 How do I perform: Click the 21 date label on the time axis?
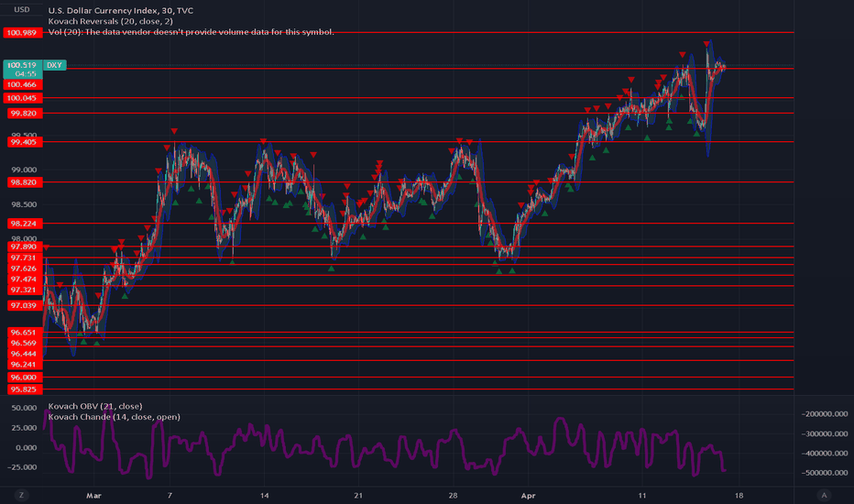[x=358, y=496]
